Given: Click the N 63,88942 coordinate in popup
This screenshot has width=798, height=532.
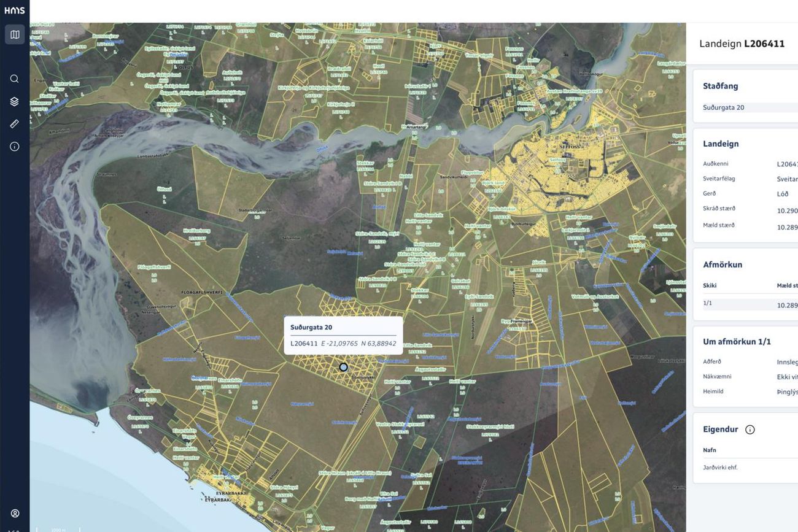Looking at the screenshot, I should click(379, 344).
